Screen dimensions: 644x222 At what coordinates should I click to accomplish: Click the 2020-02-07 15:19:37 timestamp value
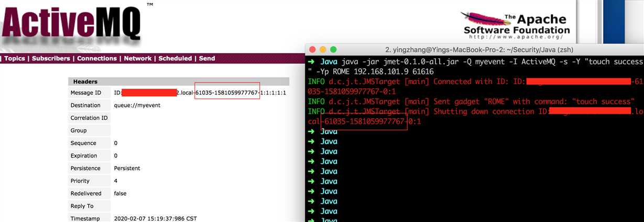156,219
